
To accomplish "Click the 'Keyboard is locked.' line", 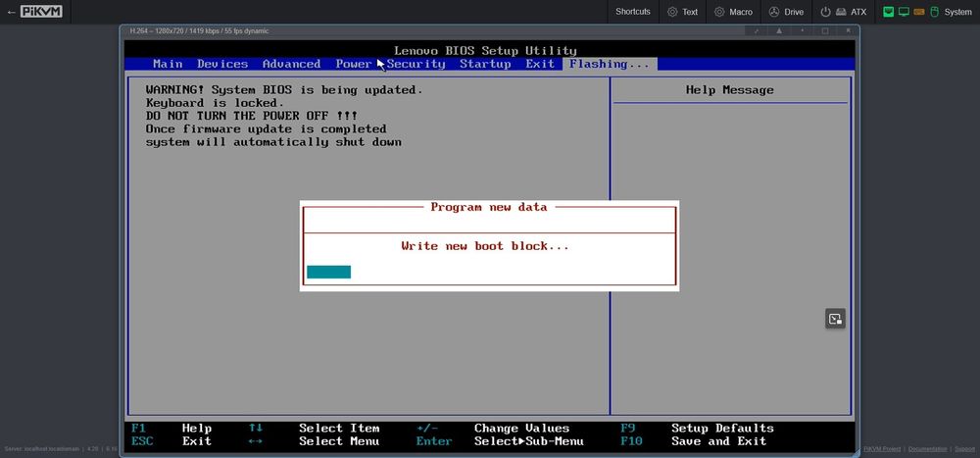I will click(215, 103).
